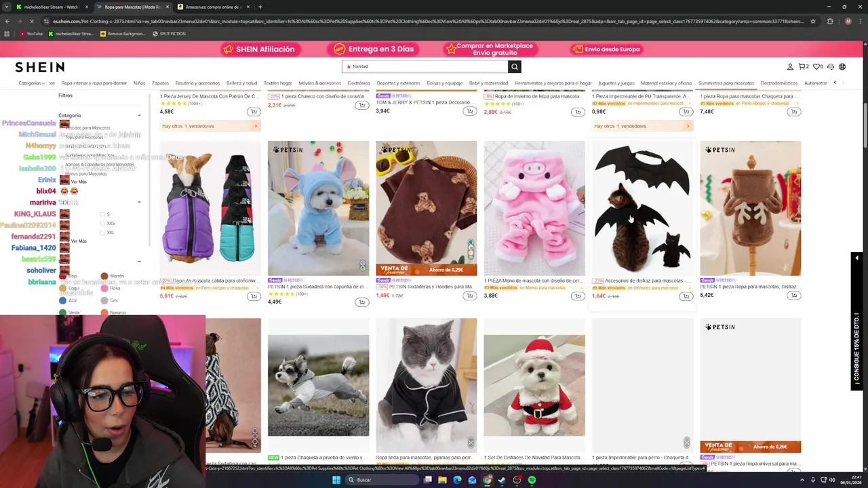Expand the 15% discount side panel

(x=856, y=322)
